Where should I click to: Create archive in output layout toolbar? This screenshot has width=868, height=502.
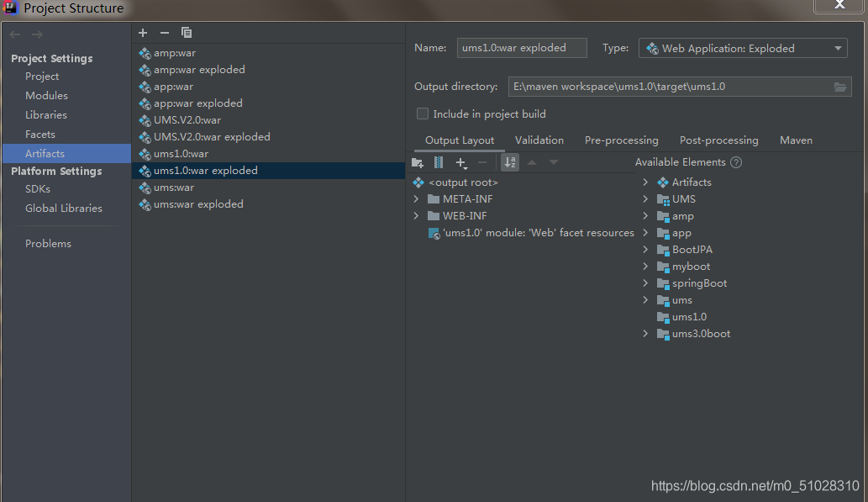439,162
